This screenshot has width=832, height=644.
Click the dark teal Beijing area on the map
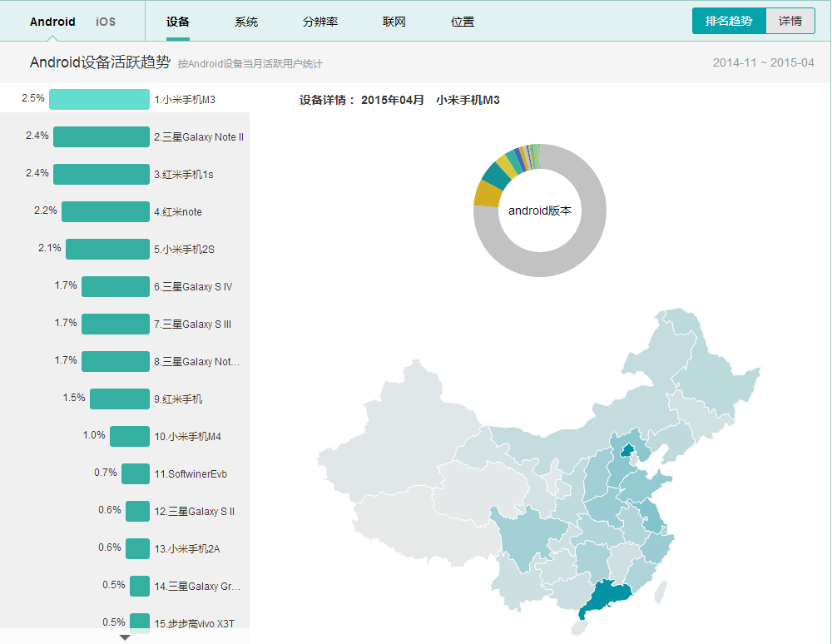pyautogui.click(x=627, y=452)
